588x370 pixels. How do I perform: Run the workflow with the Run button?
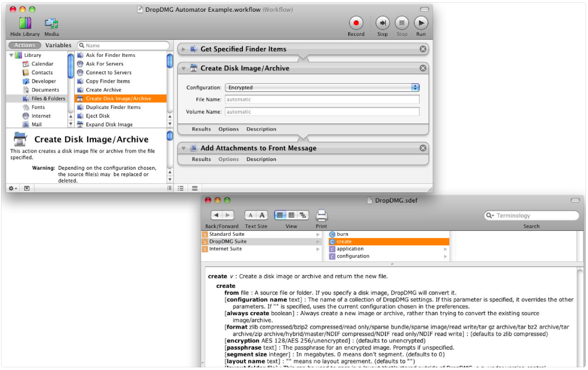pyautogui.click(x=421, y=23)
